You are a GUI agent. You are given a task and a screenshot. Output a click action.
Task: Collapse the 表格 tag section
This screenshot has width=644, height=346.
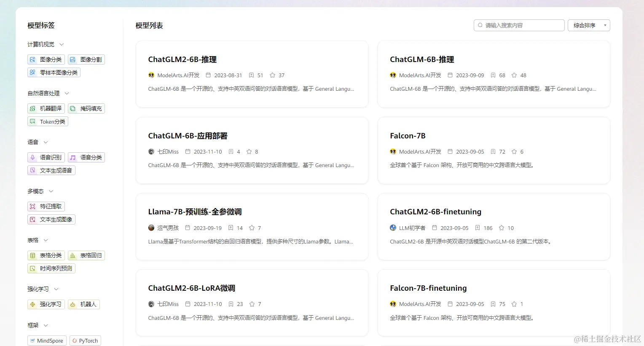click(x=46, y=240)
